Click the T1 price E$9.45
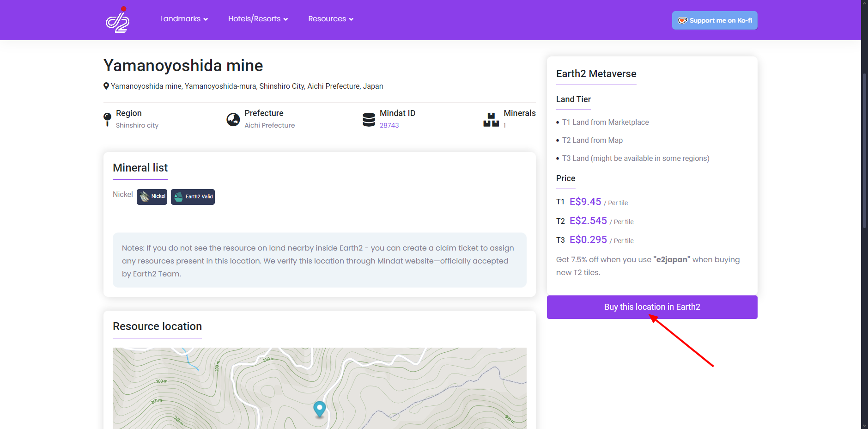The image size is (868, 429). pos(585,202)
